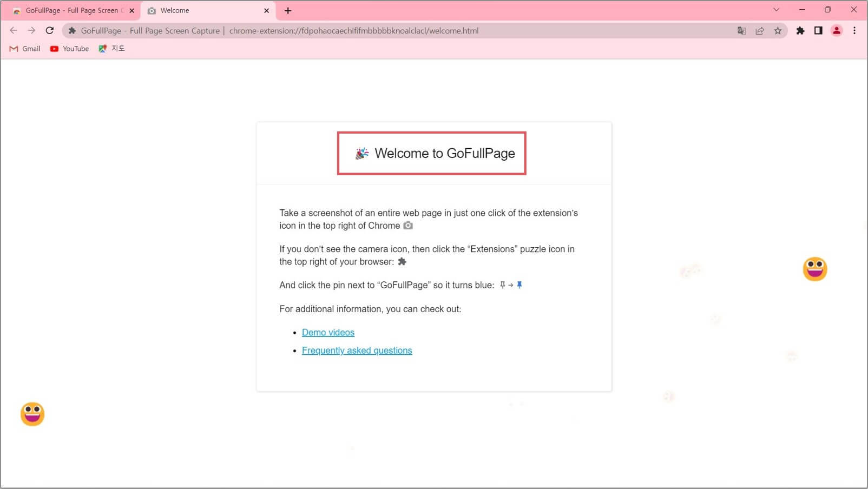Image resolution: width=868 pixels, height=489 pixels.
Task: Bookmark this tab with the star icon
Action: 778,31
